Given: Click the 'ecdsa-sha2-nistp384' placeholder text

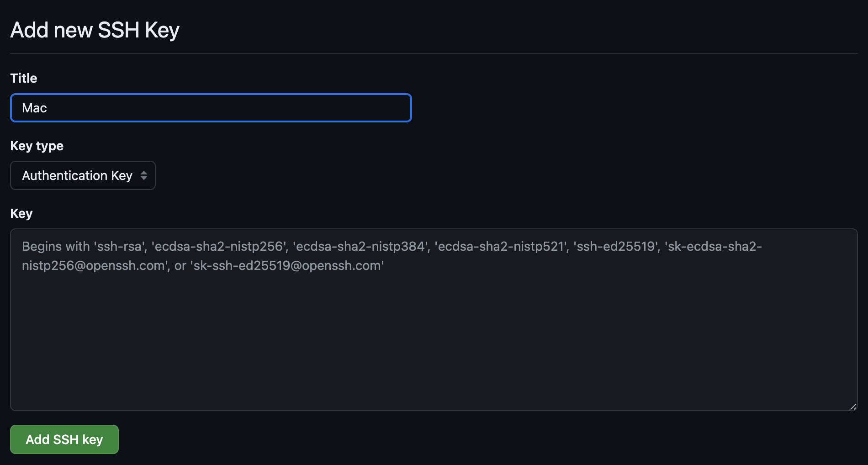Looking at the screenshot, I should click(x=361, y=247).
